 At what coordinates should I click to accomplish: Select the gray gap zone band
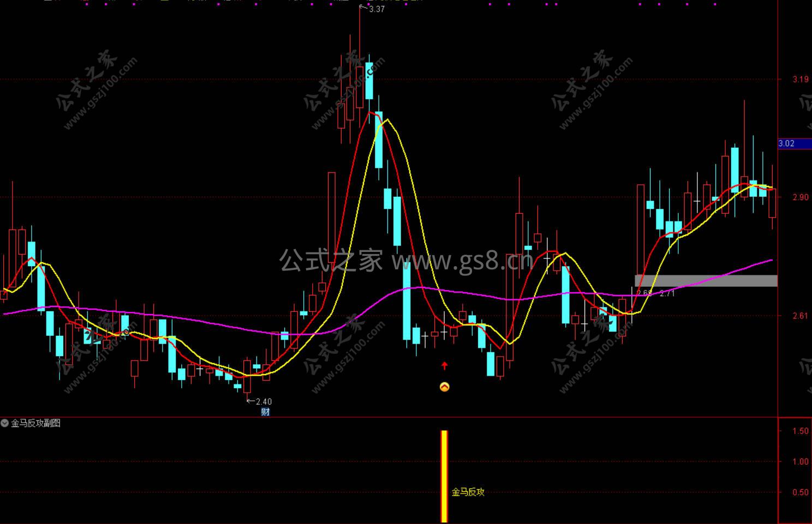click(706, 281)
